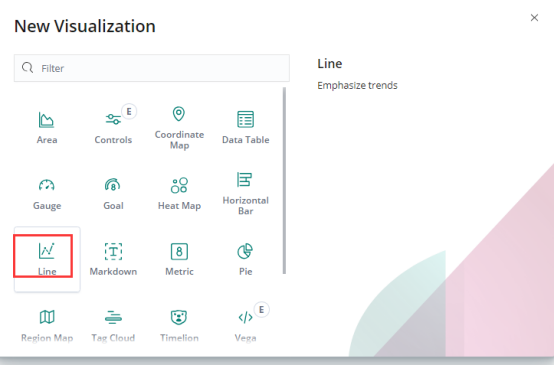Viewport: 554px width, 366px height.
Task: Select the Horizontal Bar chart
Action: (x=246, y=194)
